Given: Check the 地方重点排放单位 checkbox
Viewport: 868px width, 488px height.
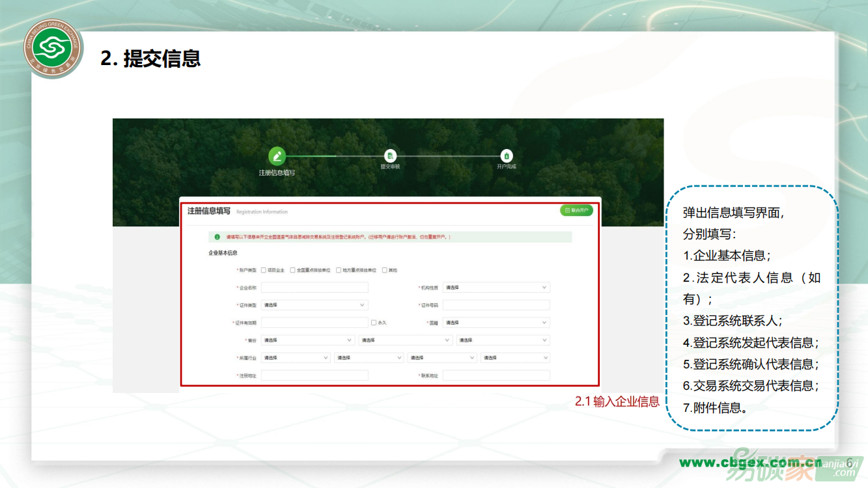Looking at the screenshot, I should point(339,270).
